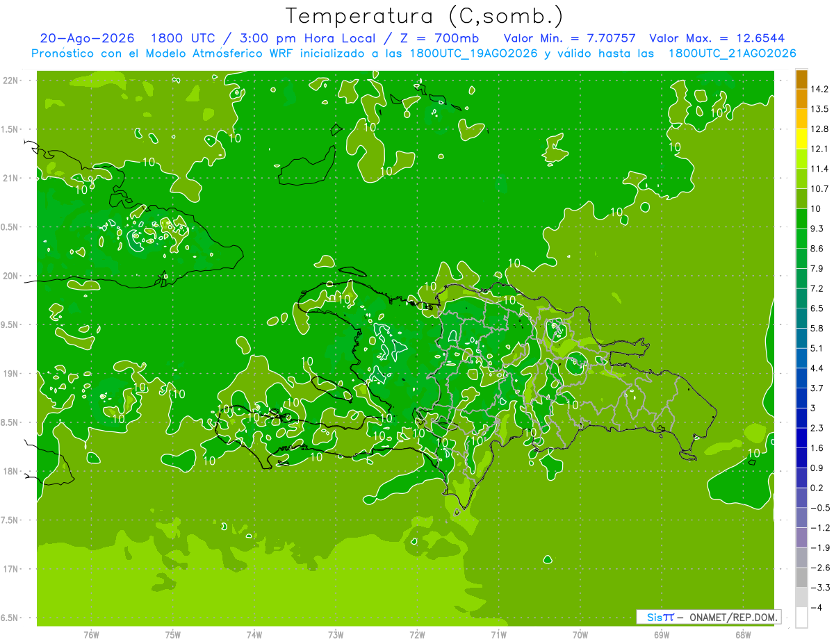Screen dimensions: 834x644
Task: Click the legend value "14.2"
Action: pyautogui.click(x=820, y=90)
